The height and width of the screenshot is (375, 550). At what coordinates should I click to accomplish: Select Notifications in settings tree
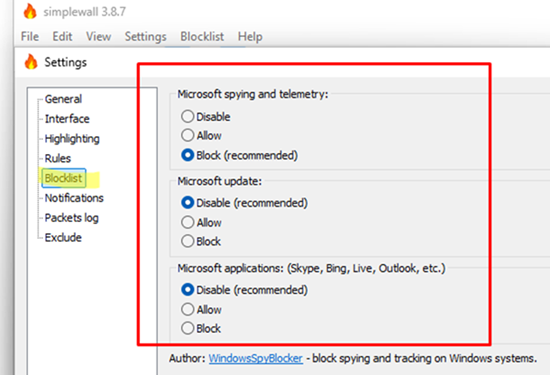click(74, 198)
